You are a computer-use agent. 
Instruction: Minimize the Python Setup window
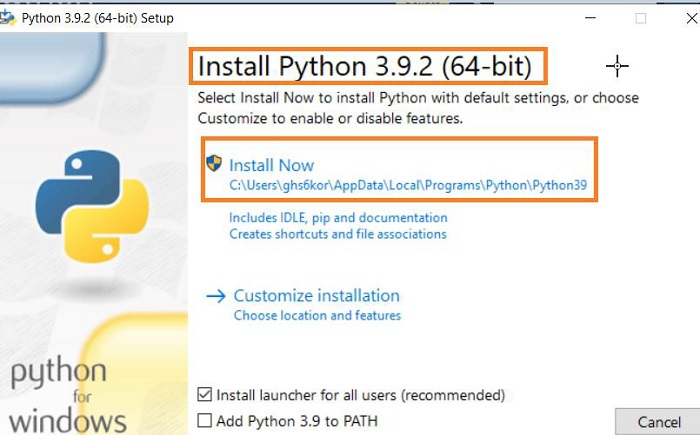[x=590, y=18]
